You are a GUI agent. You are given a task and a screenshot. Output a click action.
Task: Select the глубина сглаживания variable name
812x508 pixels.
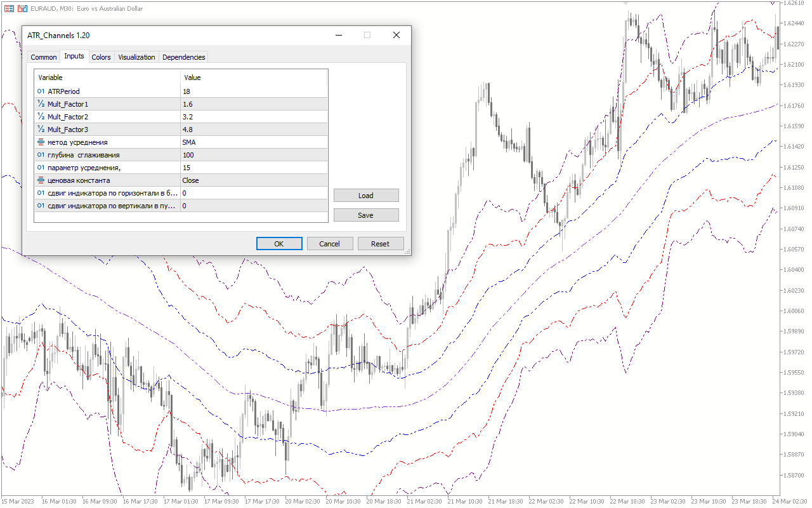84,155
